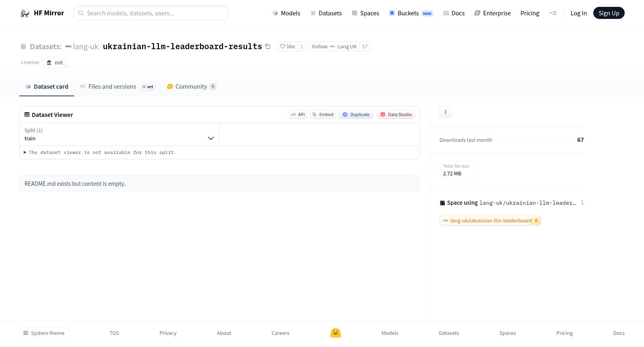Click the Sign Up button
The height and width of the screenshot is (347, 644).
pyautogui.click(x=609, y=13)
